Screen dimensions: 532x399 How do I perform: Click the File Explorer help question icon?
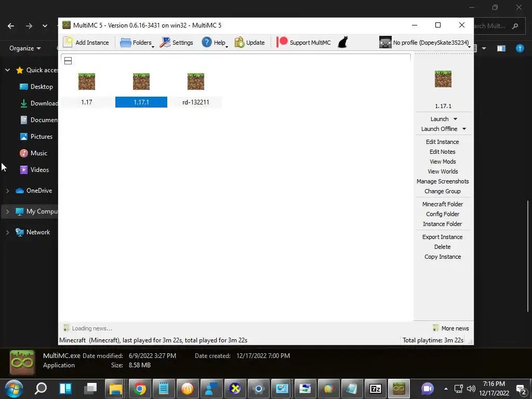(x=520, y=48)
